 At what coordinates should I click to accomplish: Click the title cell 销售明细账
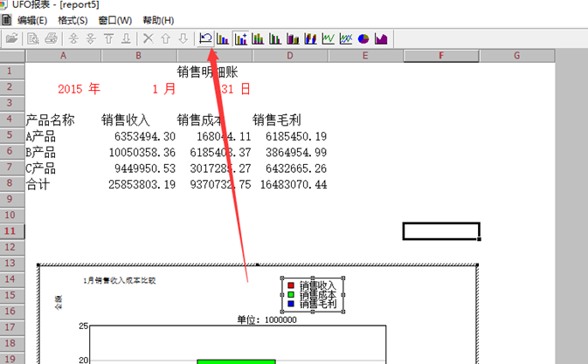point(207,72)
